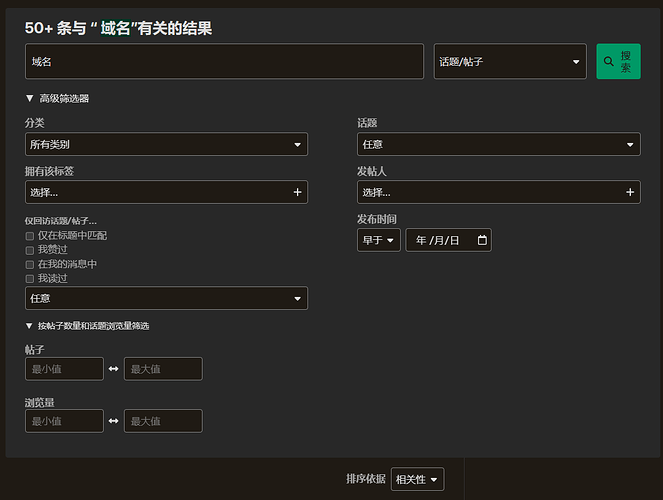Image resolution: width=663 pixels, height=500 pixels.
Task: Focus the 域名 search text field
Action: coord(224,61)
